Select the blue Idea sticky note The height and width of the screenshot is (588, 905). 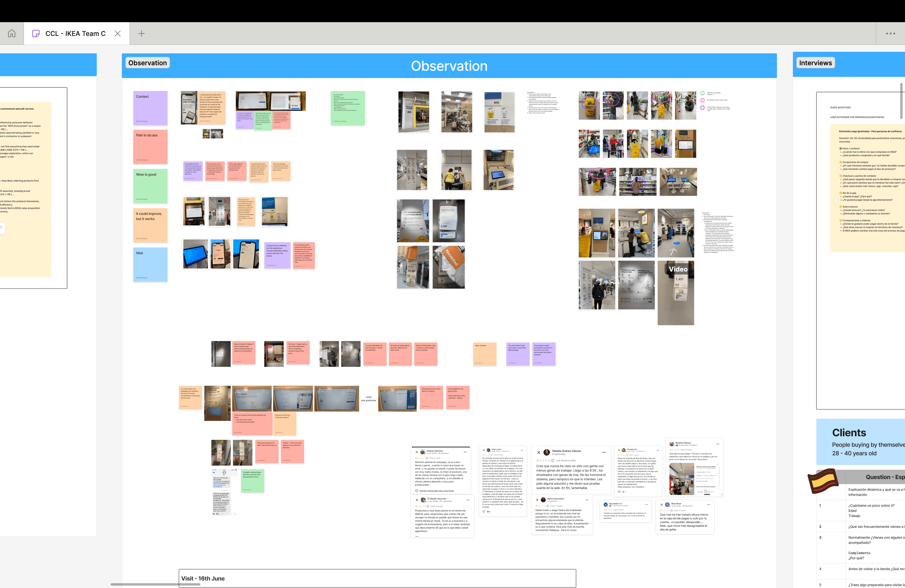150,264
